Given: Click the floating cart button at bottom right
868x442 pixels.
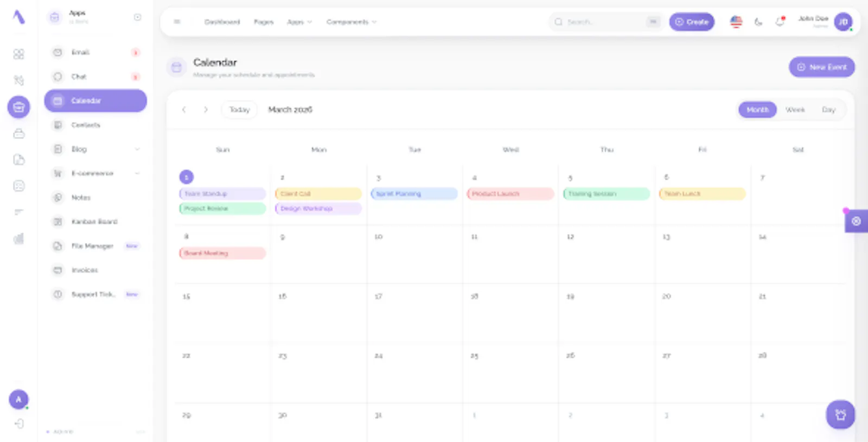Looking at the screenshot, I should point(840,415).
